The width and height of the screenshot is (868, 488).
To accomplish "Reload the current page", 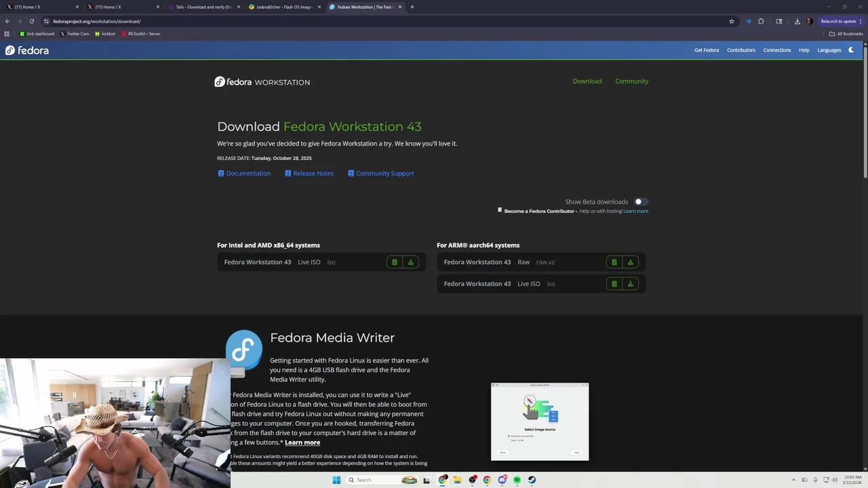I will (31, 21).
